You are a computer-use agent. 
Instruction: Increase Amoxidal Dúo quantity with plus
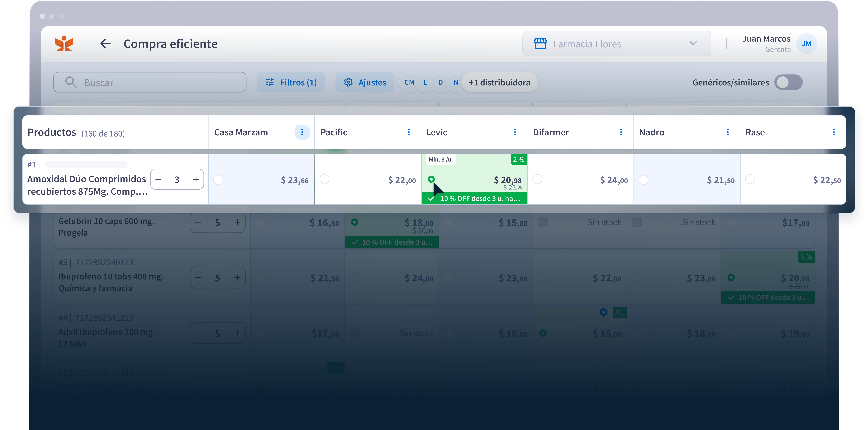pos(196,179)
